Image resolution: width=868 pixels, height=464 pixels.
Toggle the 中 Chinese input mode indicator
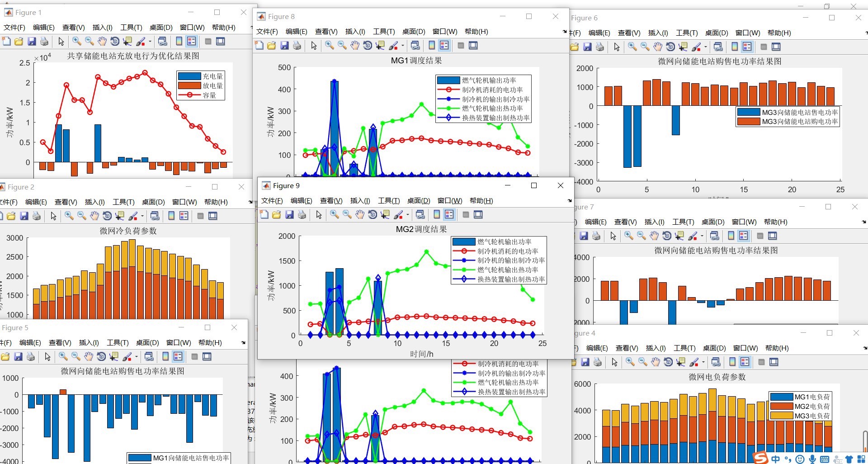(x=775, y=459)
